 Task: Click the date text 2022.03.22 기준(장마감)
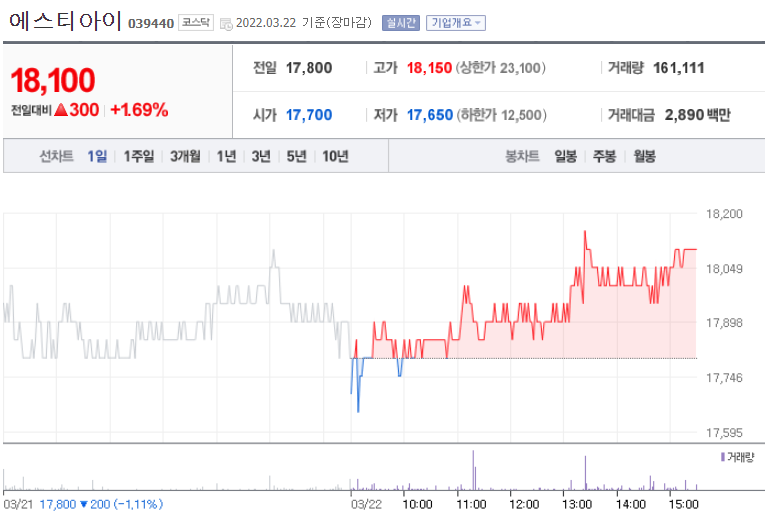304,23
